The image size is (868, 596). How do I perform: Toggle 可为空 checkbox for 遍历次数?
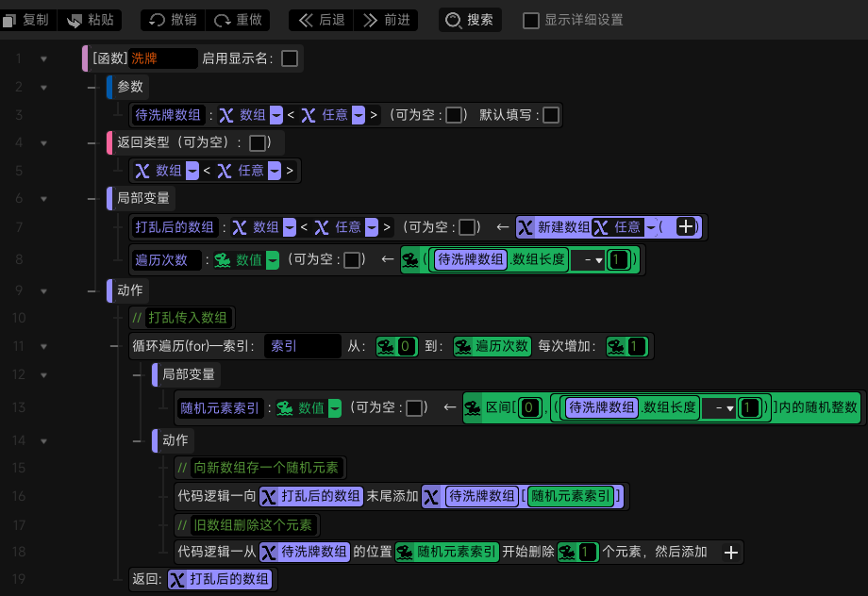point(352,260)
